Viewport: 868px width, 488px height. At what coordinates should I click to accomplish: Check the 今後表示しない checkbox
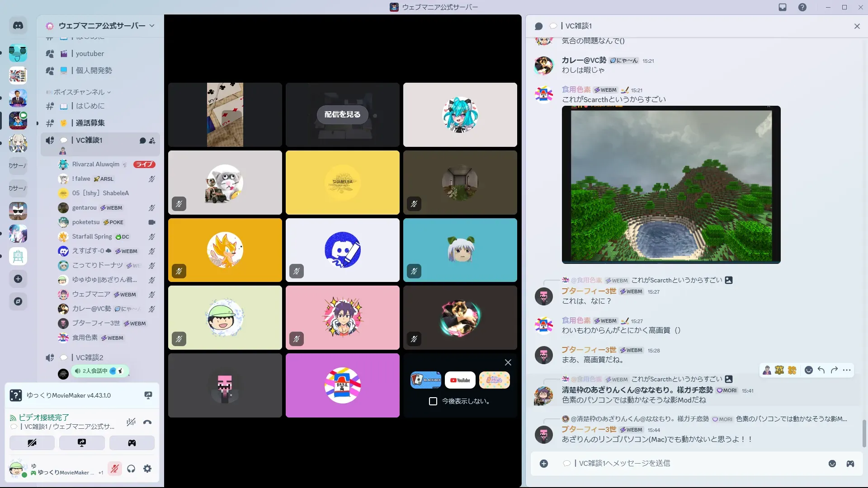click(x=433, y=401)
